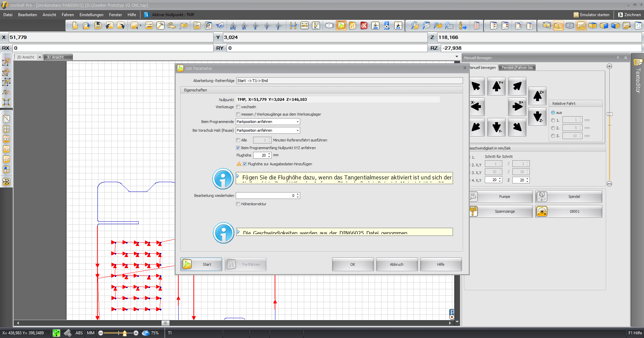The image size is (644, 338).
Task: Click the wireframe mesh view icon
Action: [x=570, y=26]
